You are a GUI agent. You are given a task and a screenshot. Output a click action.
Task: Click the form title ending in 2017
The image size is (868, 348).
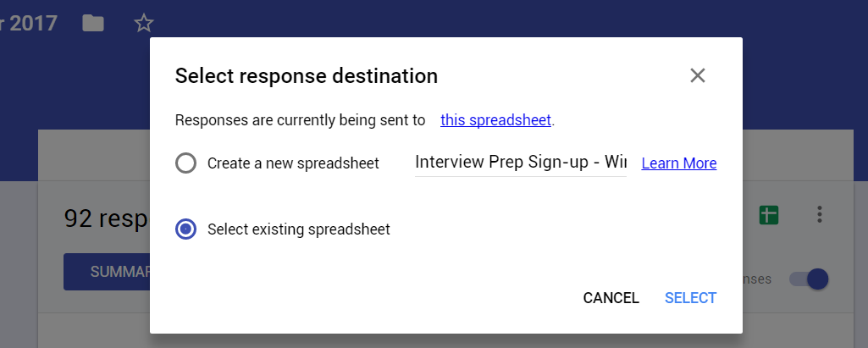pyautogui.click(x=29, y=23)
